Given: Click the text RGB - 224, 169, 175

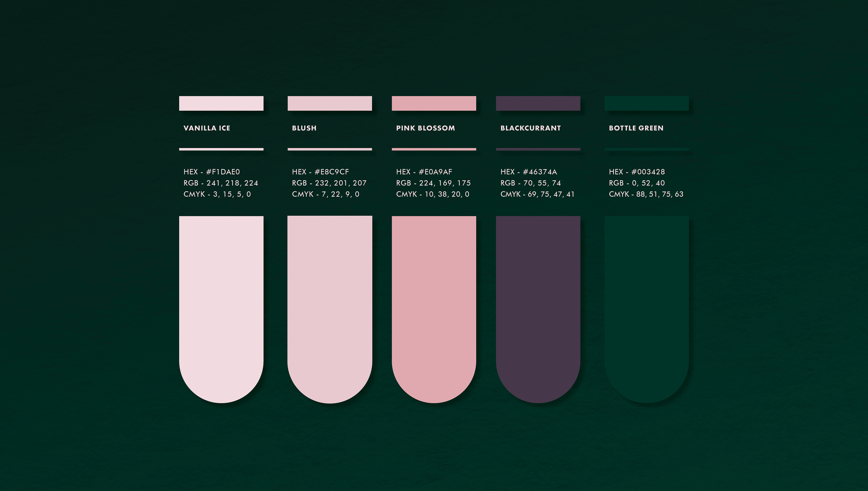Looking at the screenshot, I should (x=434, y=183).
